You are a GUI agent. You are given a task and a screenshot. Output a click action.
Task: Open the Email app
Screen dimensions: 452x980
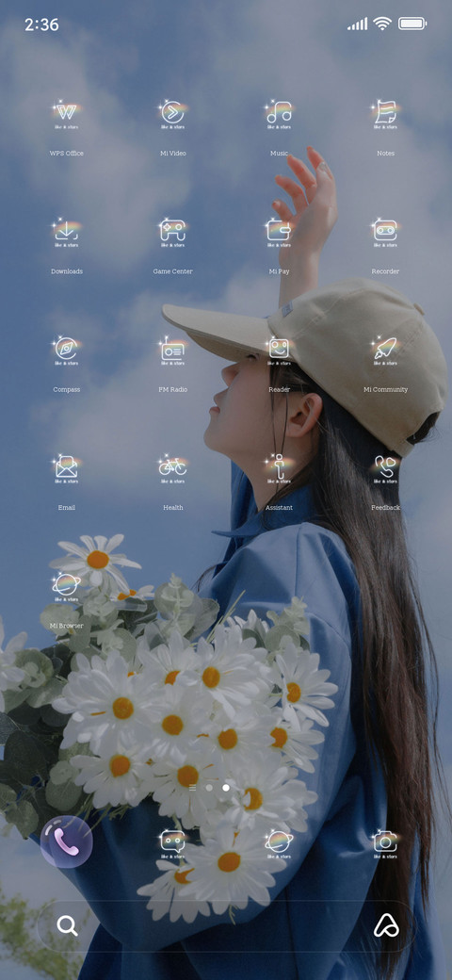[66, 470]
